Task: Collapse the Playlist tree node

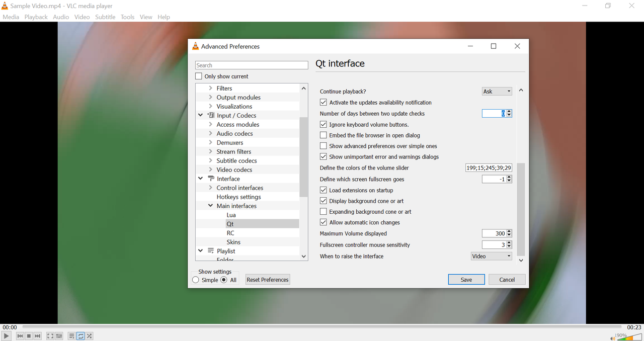Action: tap(201, 251)
